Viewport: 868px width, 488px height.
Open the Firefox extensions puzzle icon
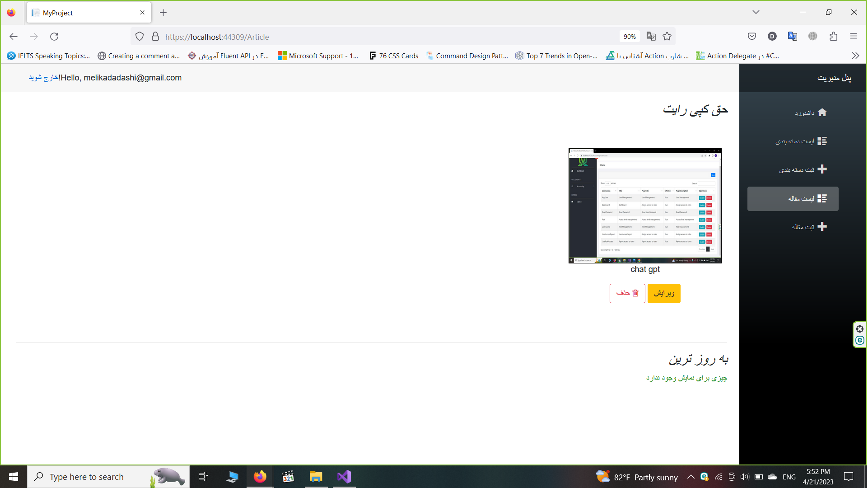pos(834,37)
